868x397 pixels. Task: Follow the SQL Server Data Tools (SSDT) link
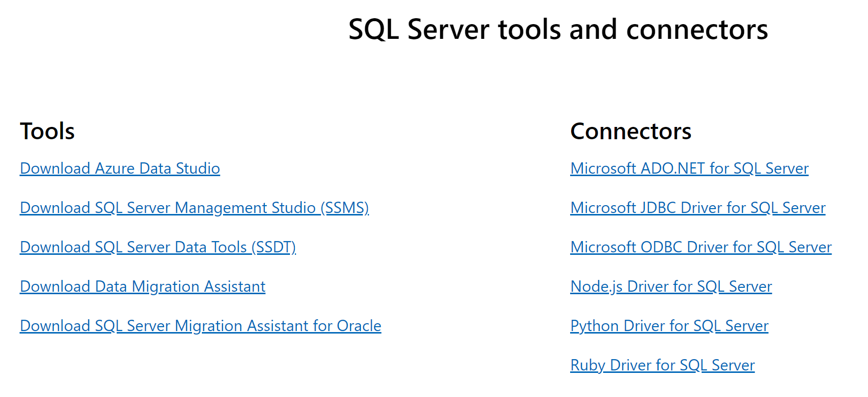tap(158, 247)
